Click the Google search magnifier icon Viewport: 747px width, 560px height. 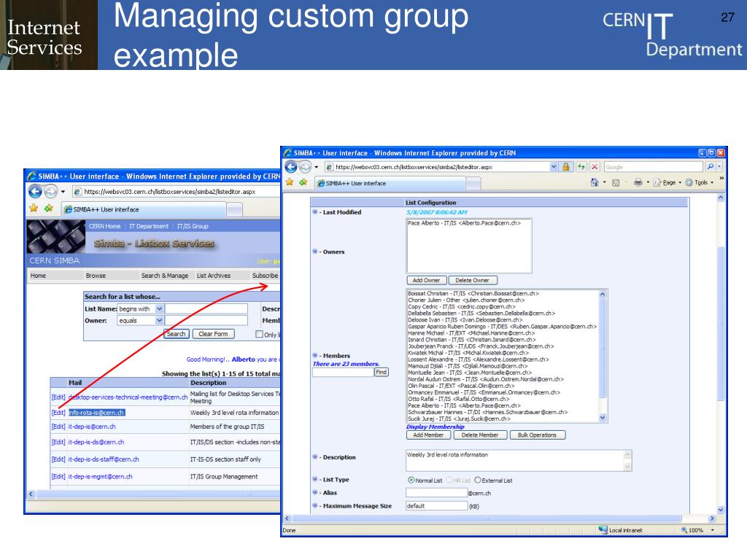(711, 167)
